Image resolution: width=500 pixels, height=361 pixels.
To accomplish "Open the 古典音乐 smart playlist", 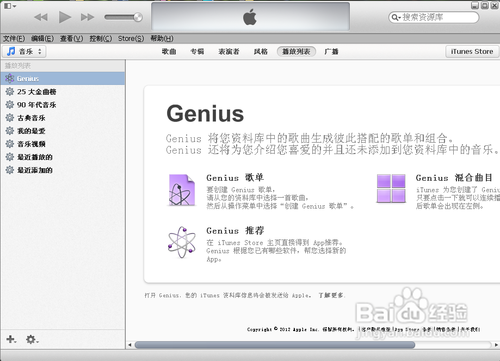I will pyautogui.click(x=63, y=118).
